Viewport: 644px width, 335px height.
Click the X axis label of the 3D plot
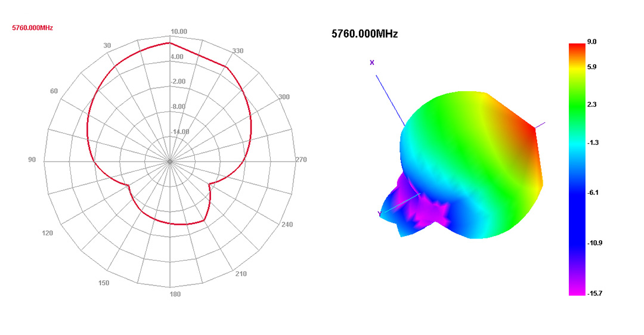point(372,63)
